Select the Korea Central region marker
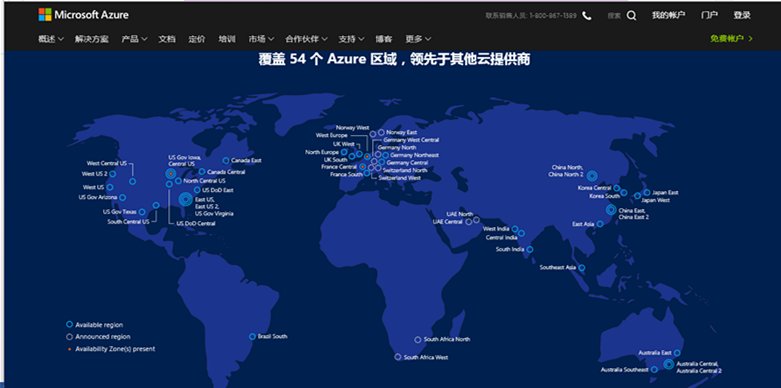Screen dimensions: 781x388 (x=617, y=188)
